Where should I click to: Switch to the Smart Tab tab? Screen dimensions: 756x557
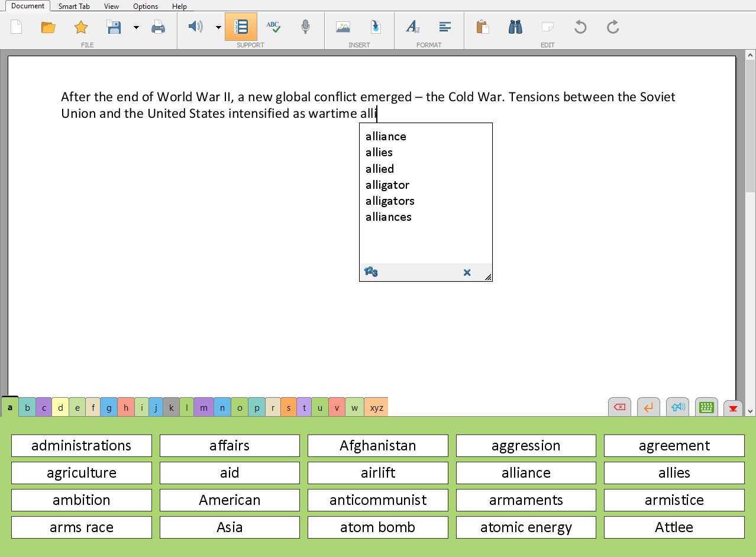74,7
